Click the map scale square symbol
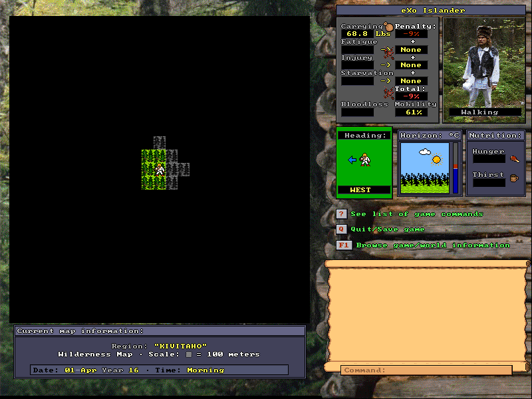 pyautogui.click(x=189, y=354)
